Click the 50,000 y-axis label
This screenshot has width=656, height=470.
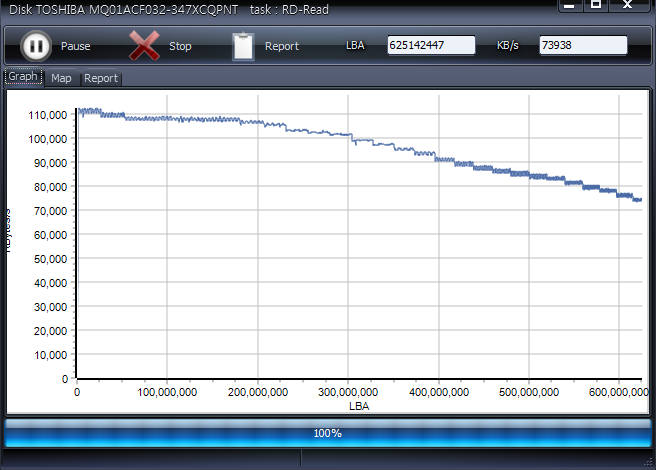[50, 259]
